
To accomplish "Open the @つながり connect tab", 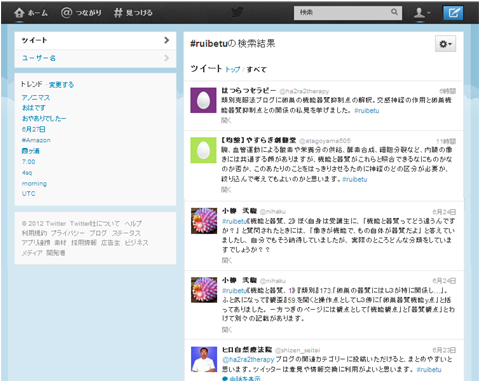I will 81,13.
